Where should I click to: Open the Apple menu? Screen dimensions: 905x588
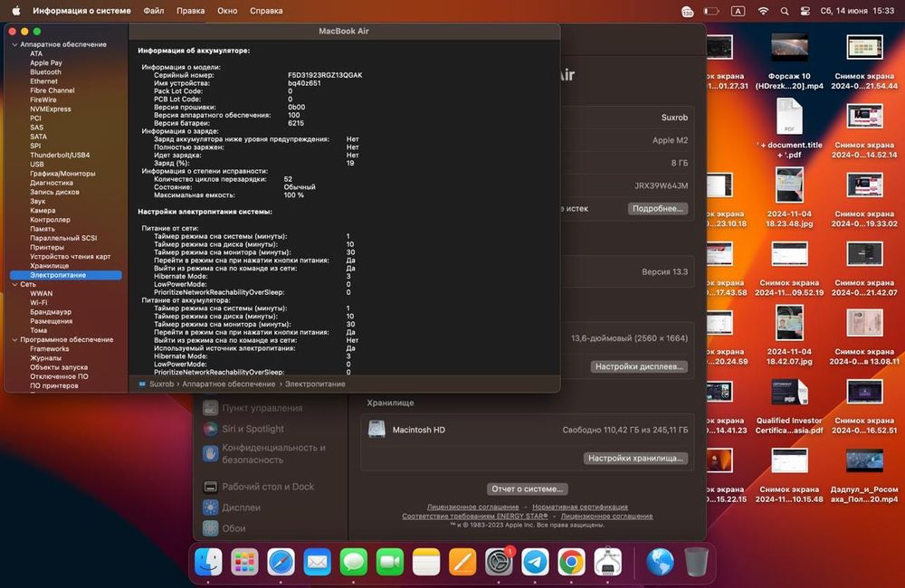tap(16, 10)
